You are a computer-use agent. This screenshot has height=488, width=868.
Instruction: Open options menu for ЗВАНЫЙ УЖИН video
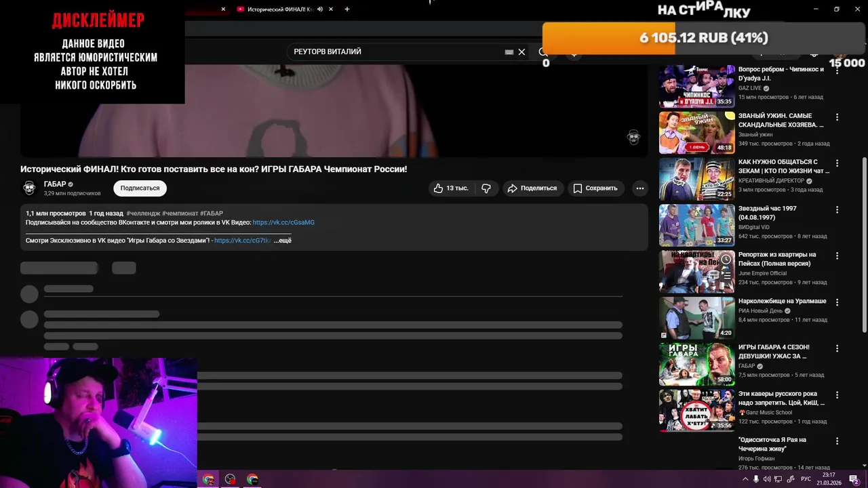tap(837, 117)
